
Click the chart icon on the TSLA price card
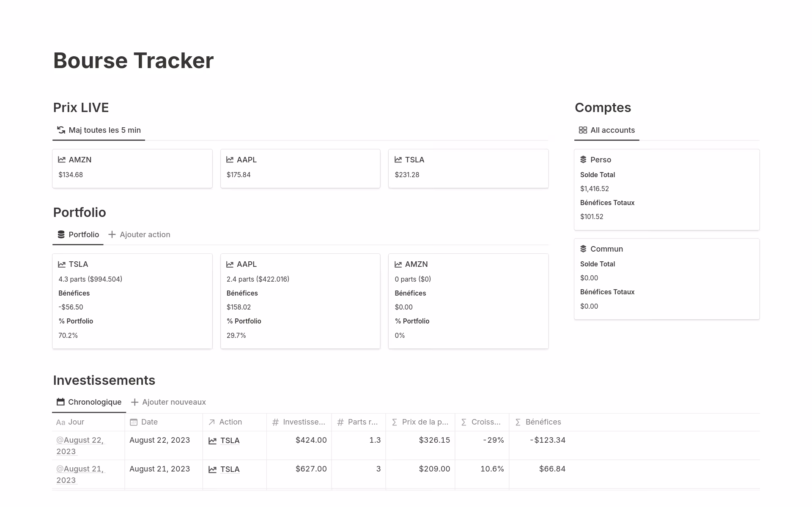tap(398, 159)
